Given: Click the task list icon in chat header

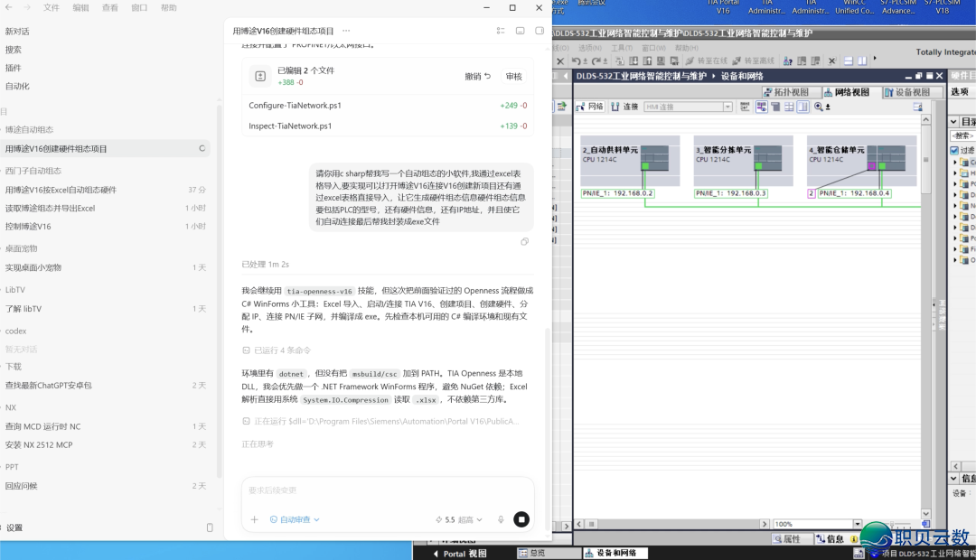Looking at the screenshot, I should (501, 31).
